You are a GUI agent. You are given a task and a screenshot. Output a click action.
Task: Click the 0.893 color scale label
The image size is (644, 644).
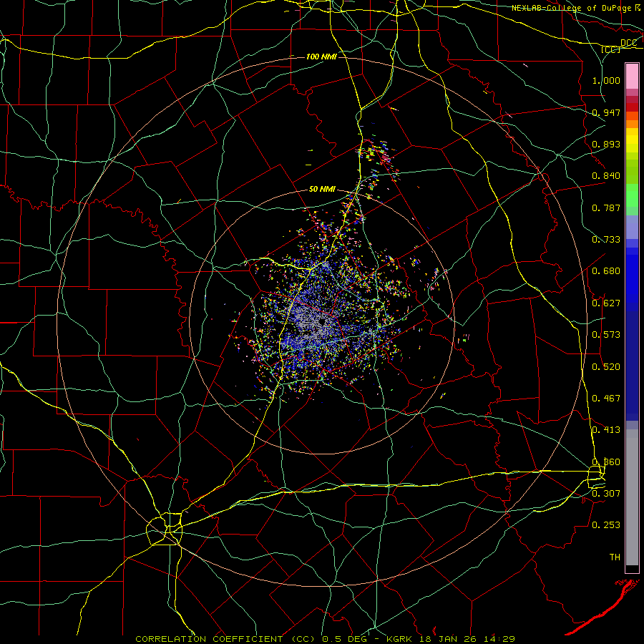(606, 144)
